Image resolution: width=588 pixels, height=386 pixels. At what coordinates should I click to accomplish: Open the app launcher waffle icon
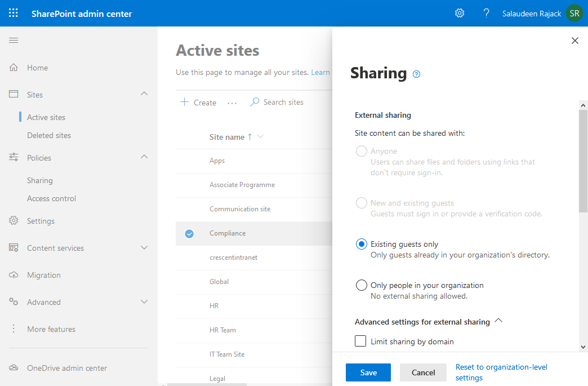14,13
